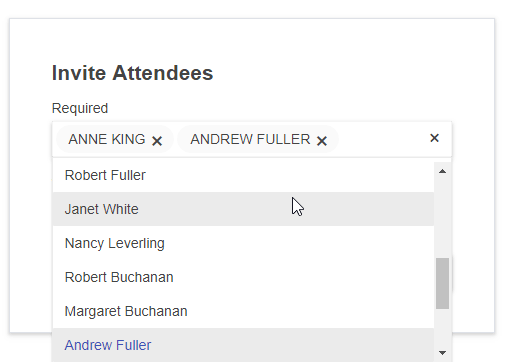Focus the Required attendees input field

[383, 139]
